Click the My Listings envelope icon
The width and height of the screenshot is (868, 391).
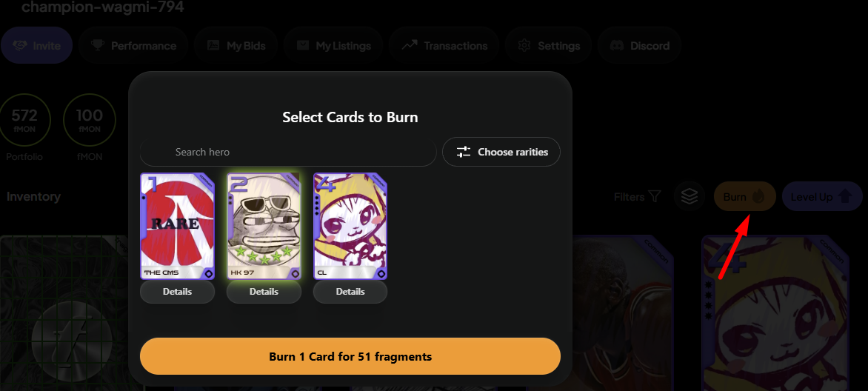coord(302,46)
